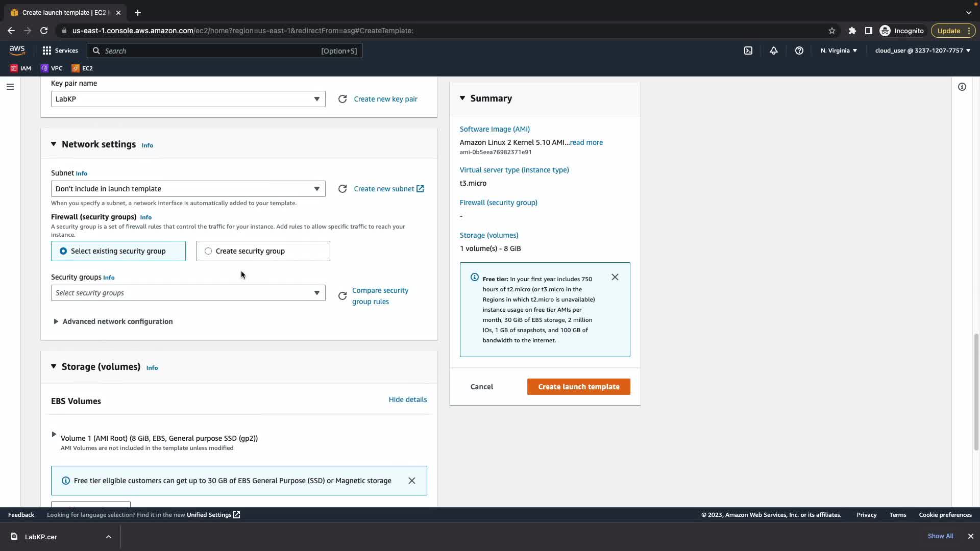Open the Services grid menu
Screen dimensions: 980x551
pos(60,51)
